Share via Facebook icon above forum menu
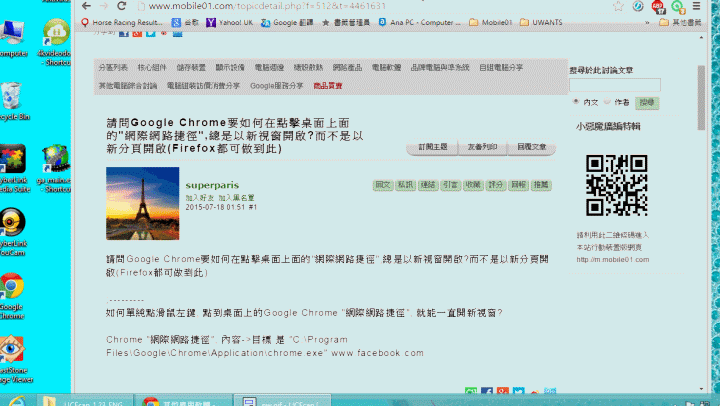The image size is (720, 406). 124,33
